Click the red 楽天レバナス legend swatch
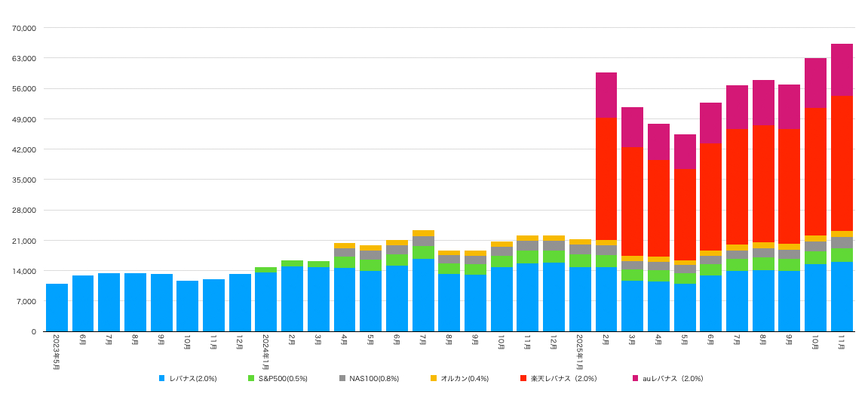The height and width of the screenshot is (403, 868). tap(523, 378)
